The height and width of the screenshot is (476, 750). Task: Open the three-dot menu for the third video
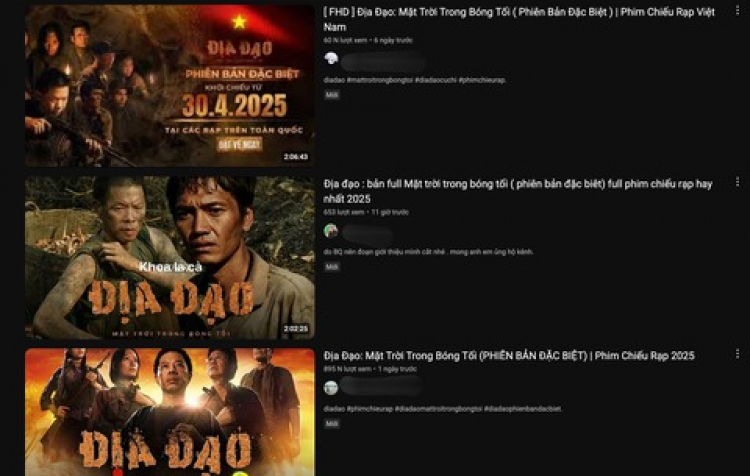[737, 354]
